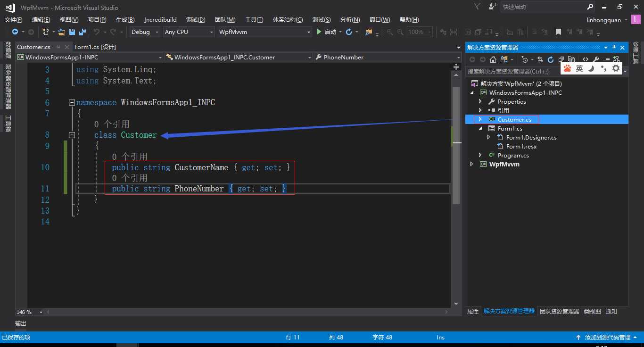644x347 pixels.
Task: Click the New Project toolbar icon
Action: [x=46, y=32]
